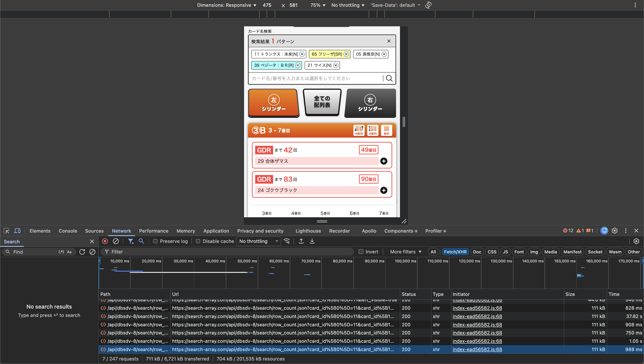The height and width of the screenshot is (364, 644).
Task: Click the 配列 icon on the ③B header
Action: 386,130
